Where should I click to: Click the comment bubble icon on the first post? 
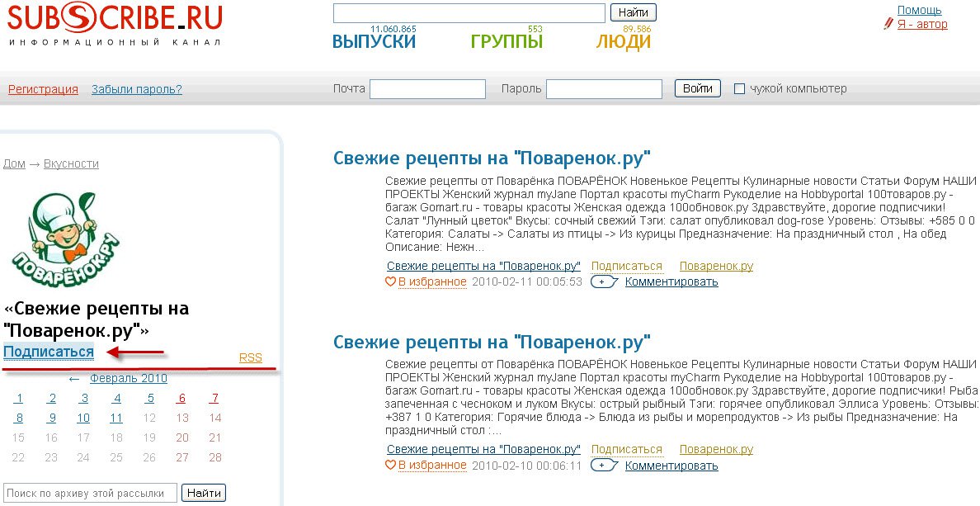pos(603,282)
